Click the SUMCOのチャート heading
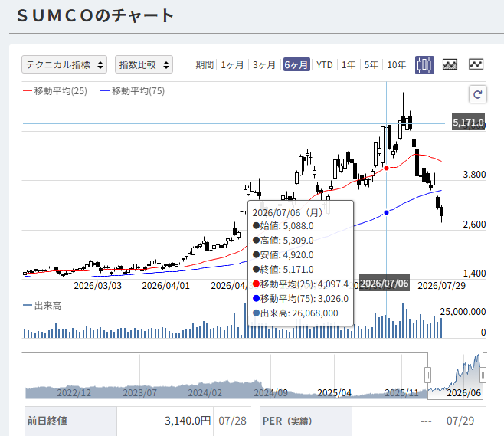 [x=96, y=16]
